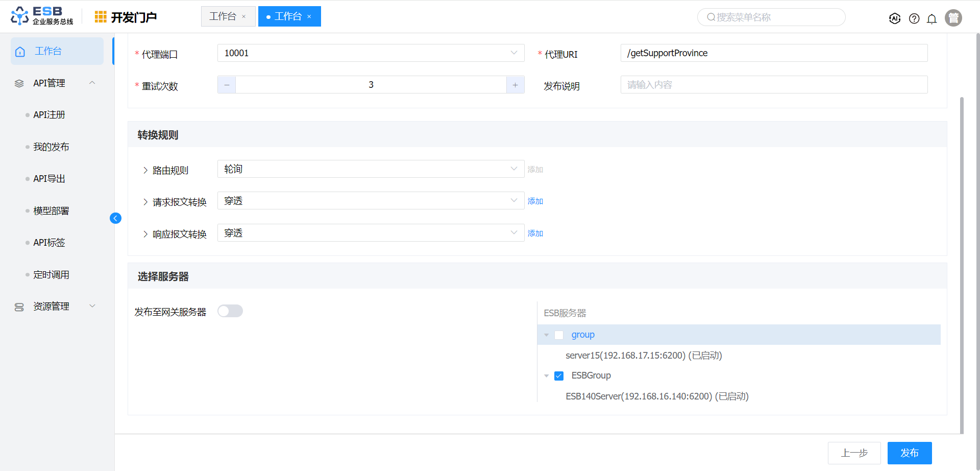Click the vertical page scrollbar
This screenshot has height=471, width=980.
coord(962,255)
